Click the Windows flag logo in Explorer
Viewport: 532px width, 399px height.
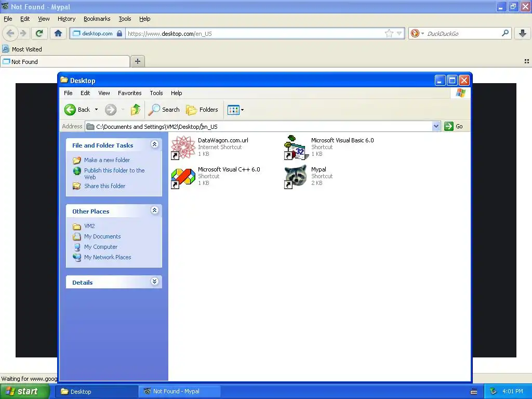pos(460,93)
